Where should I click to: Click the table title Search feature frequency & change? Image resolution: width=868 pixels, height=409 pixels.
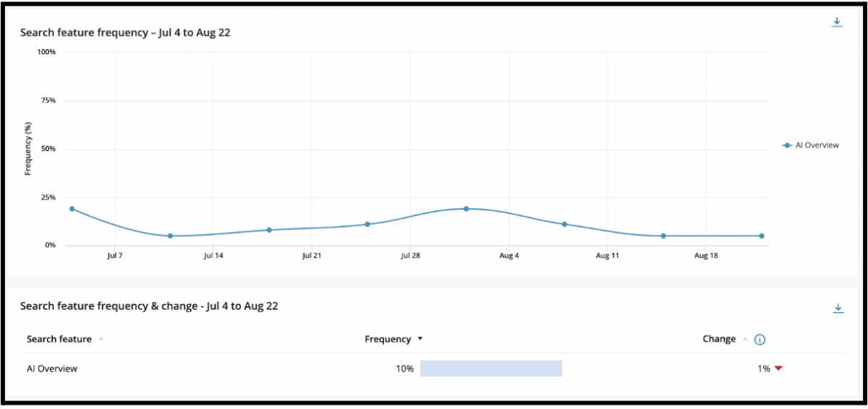coord(149,306)
